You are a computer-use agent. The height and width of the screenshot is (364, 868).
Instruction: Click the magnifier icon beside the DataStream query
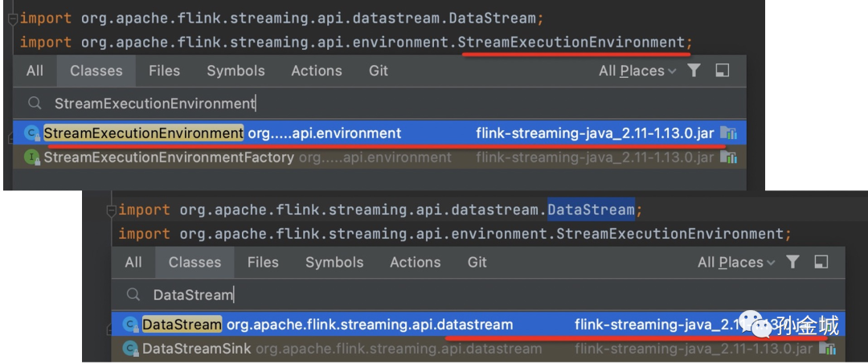coord(133,295)
